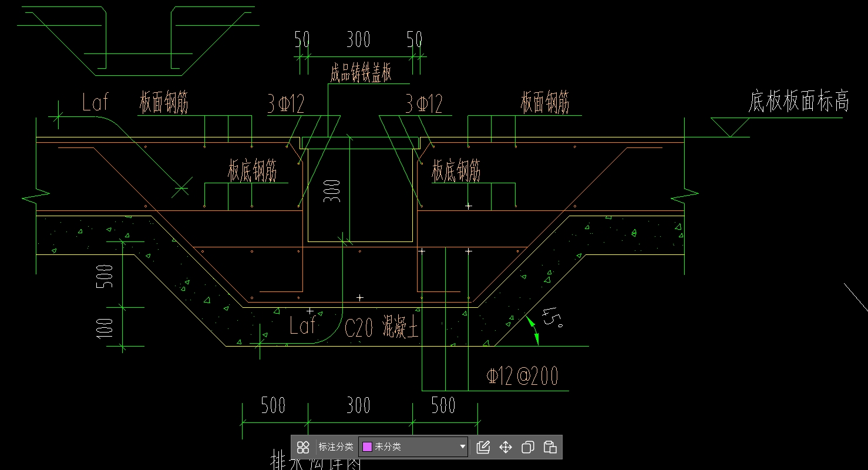Click the edit annotation pencil icon

(483, 447)
